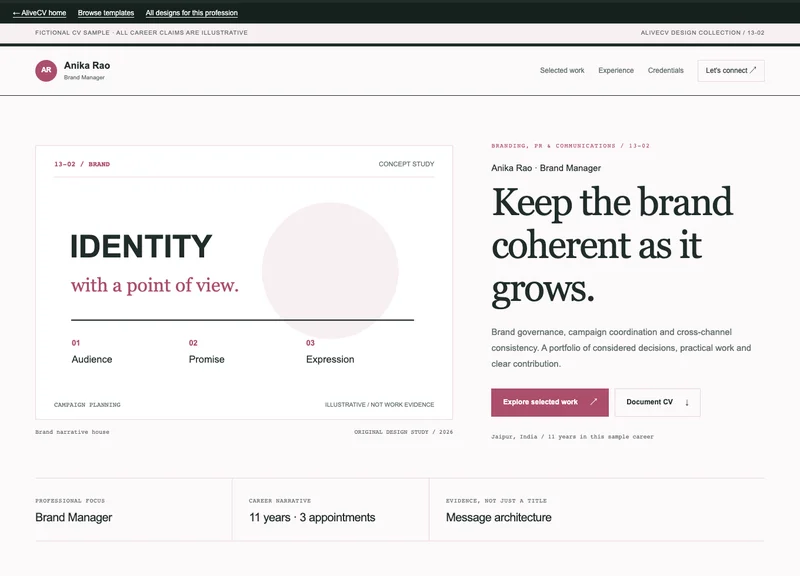Go back to AliveCV home

click(x=39, y=13)
